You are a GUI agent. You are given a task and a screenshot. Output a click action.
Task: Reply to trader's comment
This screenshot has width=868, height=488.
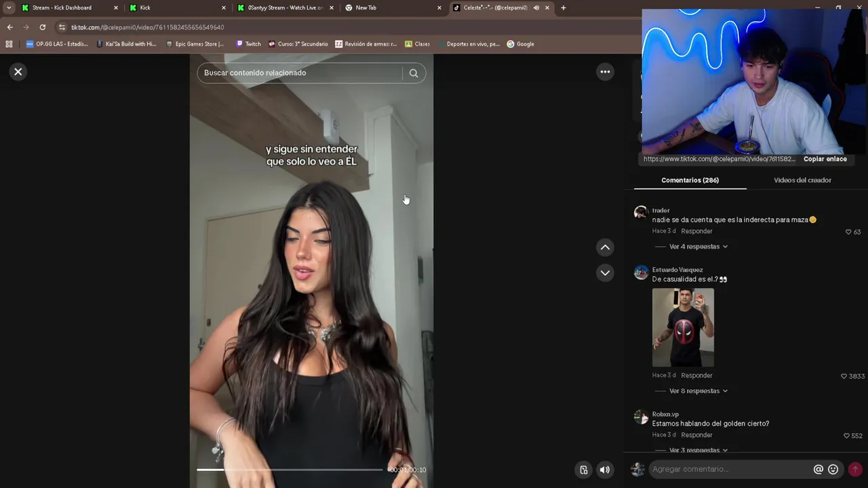tap(696, 231)
